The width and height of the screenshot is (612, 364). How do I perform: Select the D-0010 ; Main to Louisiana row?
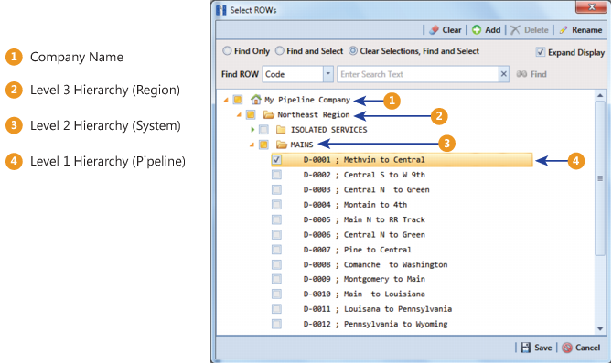(x=364, y=294)
